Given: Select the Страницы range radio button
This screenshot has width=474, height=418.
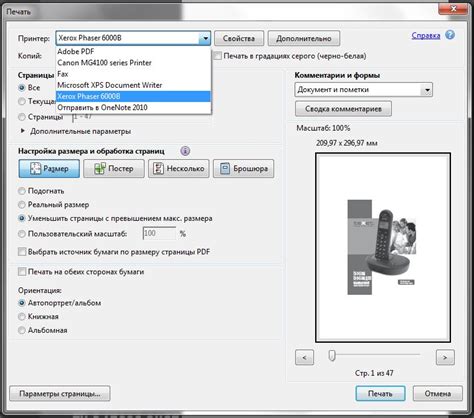Looking at the screenshot, I should [22, 117].
